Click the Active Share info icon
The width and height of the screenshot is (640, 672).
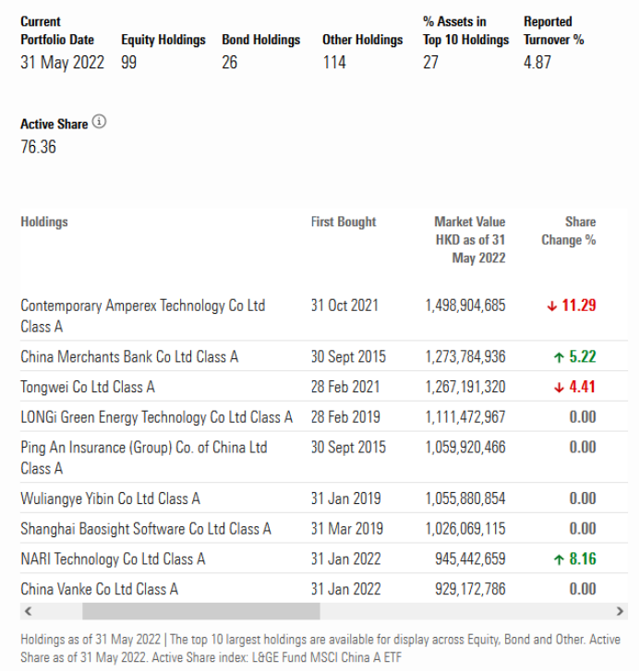click(100, 123)
